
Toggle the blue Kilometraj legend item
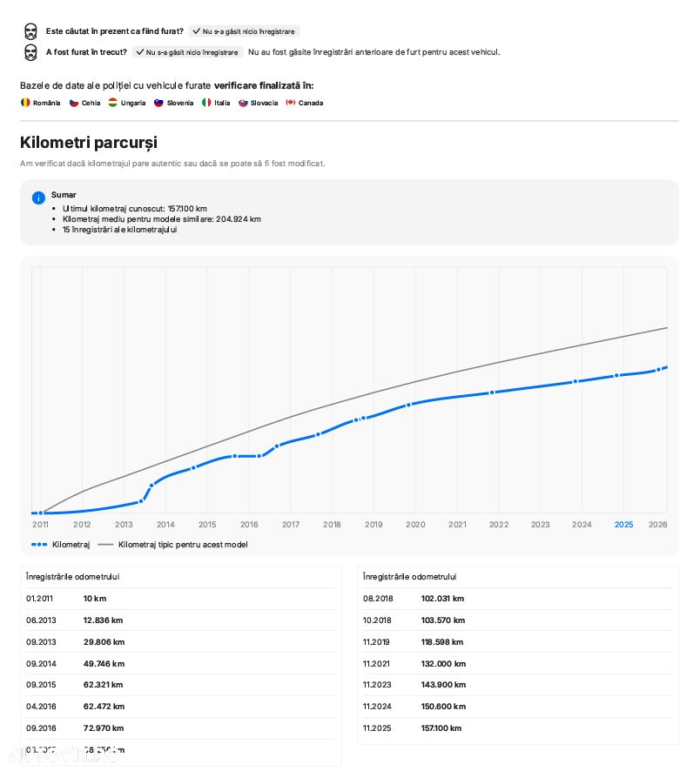coord(60,545)
